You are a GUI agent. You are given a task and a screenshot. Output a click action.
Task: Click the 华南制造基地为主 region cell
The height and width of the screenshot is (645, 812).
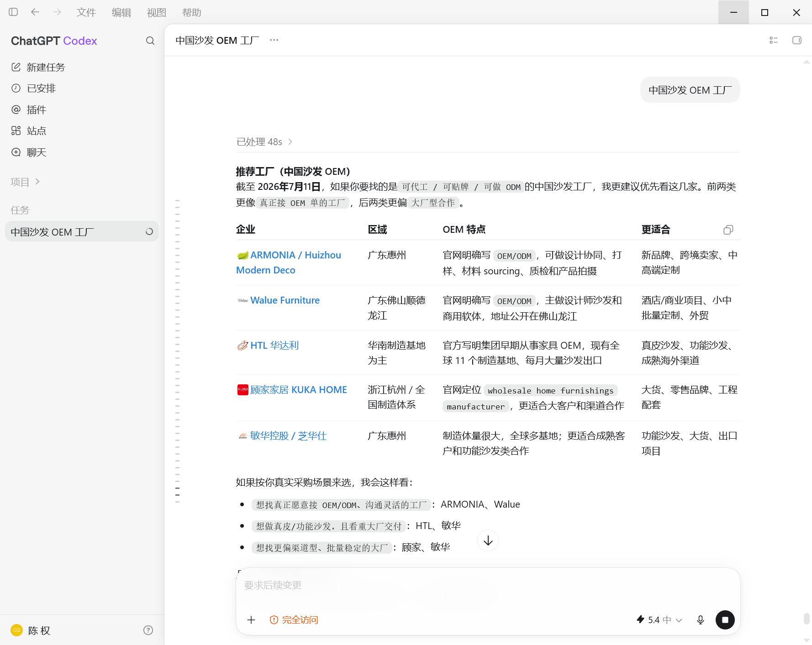tap(397, 353)
